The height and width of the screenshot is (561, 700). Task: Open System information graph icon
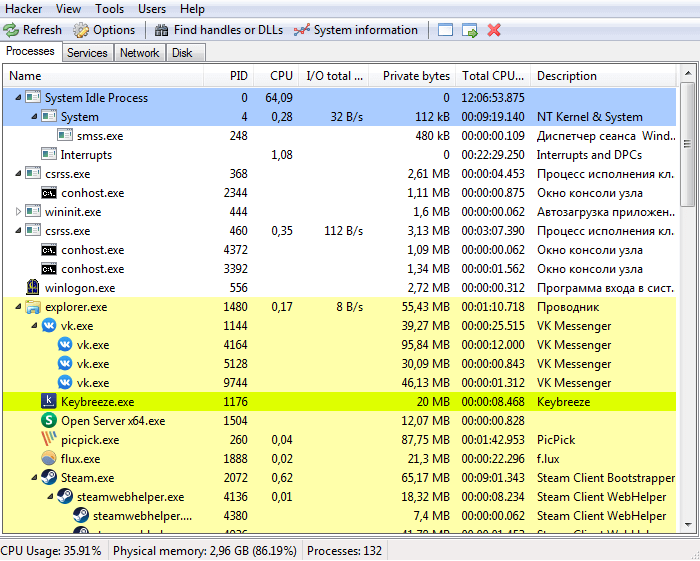click(x=301, y=30)
